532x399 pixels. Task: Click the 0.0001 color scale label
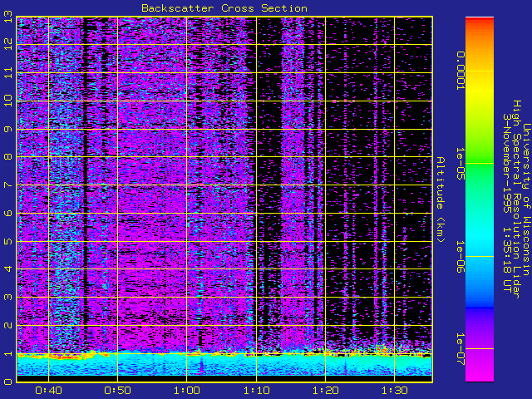tap(461, 71)
